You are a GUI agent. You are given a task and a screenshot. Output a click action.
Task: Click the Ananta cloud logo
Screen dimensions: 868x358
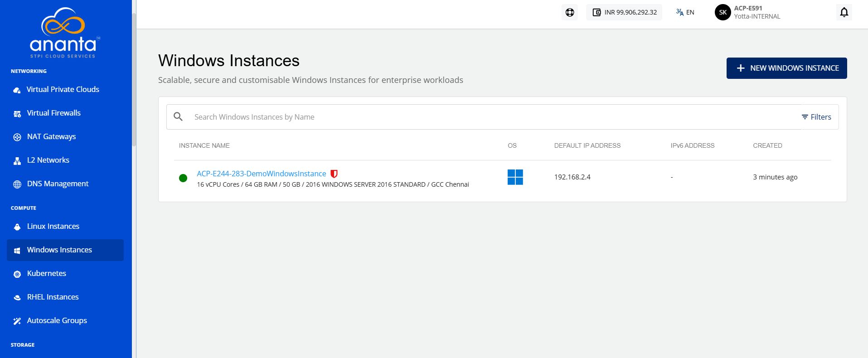[x=65, y=33]
